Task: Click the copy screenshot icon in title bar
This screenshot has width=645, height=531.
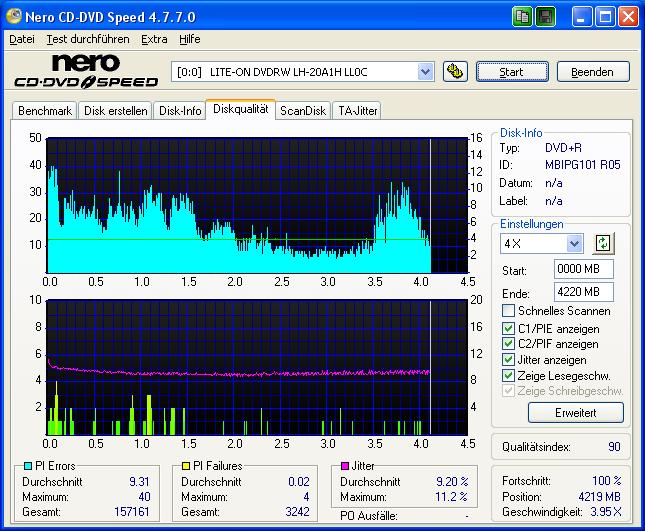Action: (x=522, y=17)
